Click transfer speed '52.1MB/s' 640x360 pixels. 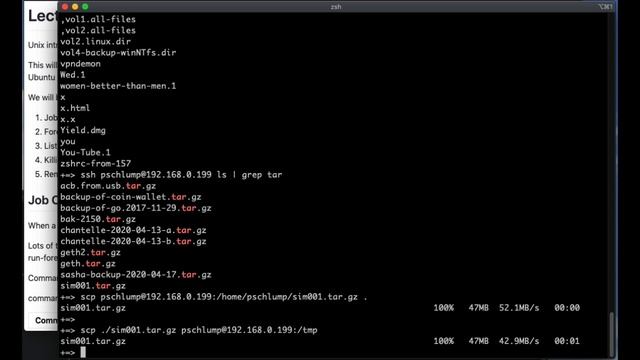519,308
